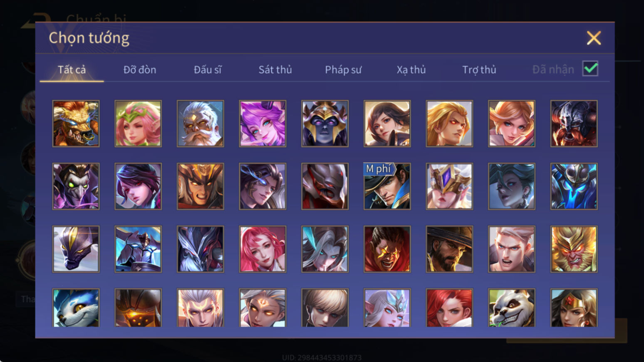
Task: Select the horned-helmet red-bearded warrior portrait
Action: [x=574, y=123]
